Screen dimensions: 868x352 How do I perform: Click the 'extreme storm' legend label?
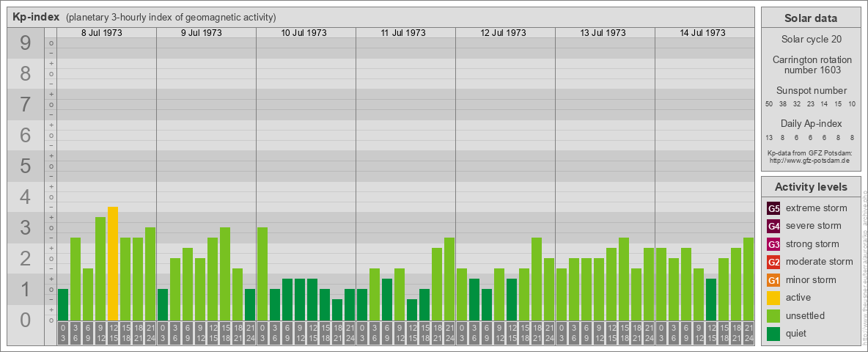click(x=817, y=208)
